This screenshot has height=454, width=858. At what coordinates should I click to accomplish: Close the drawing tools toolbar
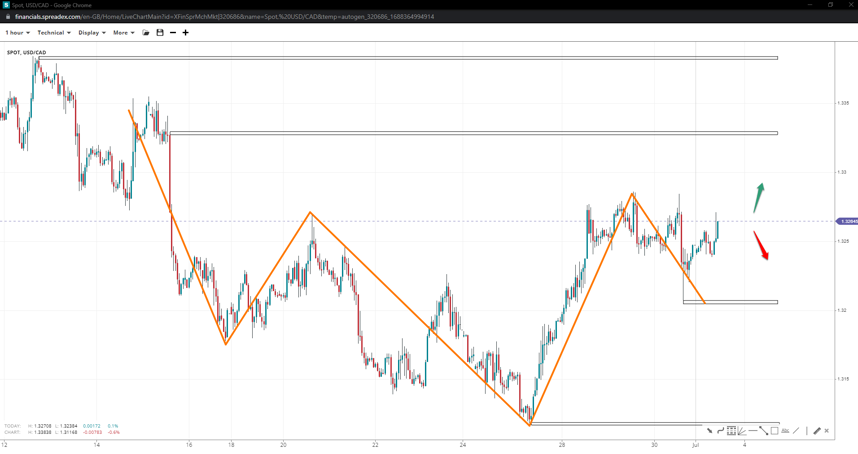coord(827,431)
